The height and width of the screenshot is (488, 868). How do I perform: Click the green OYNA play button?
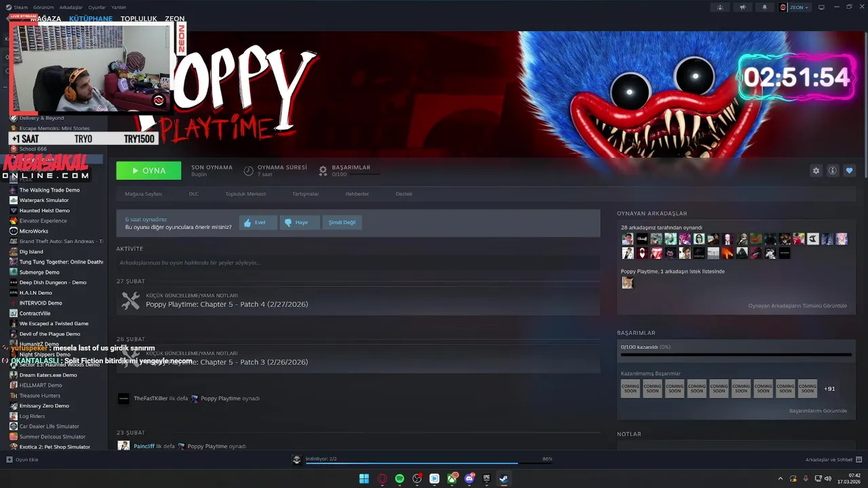point(149,171)
